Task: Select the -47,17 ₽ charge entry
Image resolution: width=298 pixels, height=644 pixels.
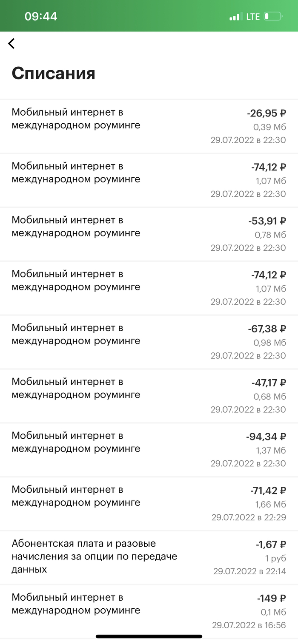Action: 149,396
